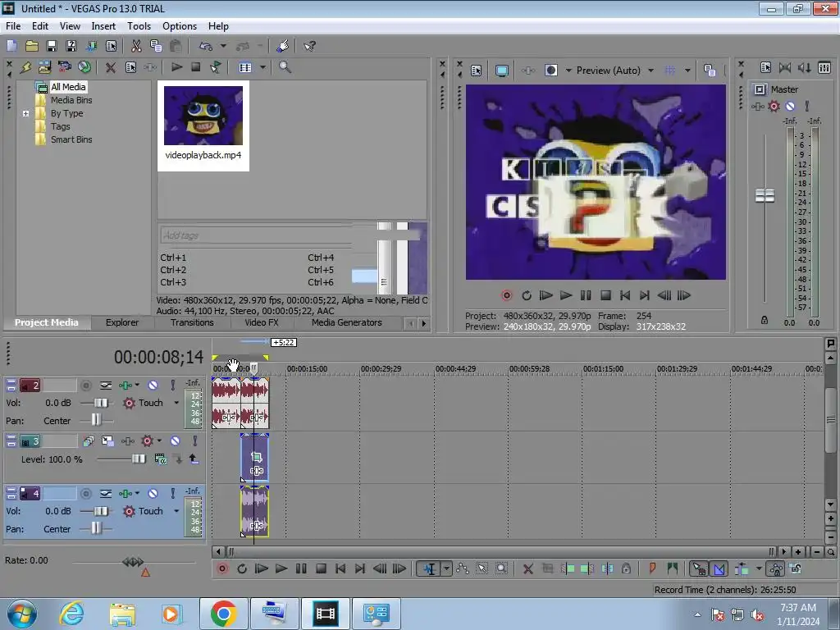Click the New project icon in main toolbar

11,46
